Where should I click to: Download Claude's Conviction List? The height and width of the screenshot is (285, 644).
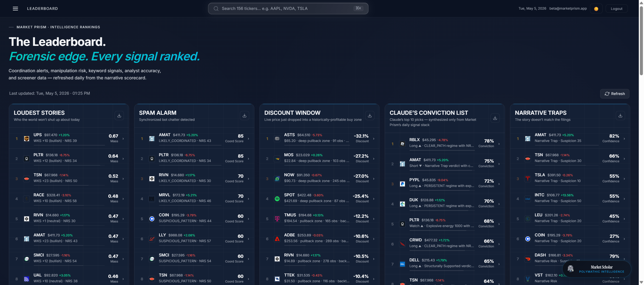pos(495,118)
